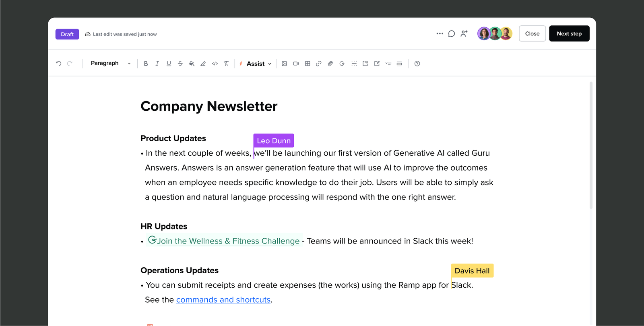Toggle bold formatting

[x=146, y=64]
